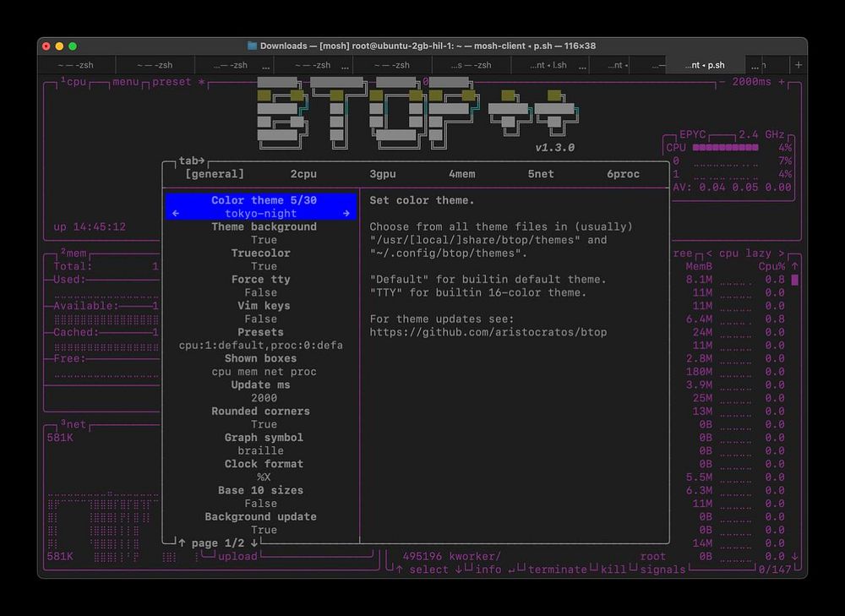Click the plus next to 2000ms update interval

click(x=782, y=82)
